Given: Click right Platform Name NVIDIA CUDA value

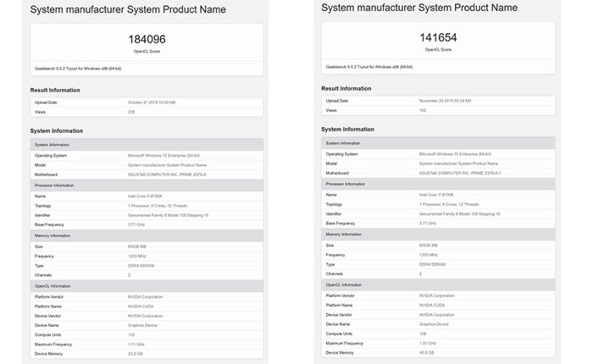Looking at the screenshot, I should [x=432, y=305].
